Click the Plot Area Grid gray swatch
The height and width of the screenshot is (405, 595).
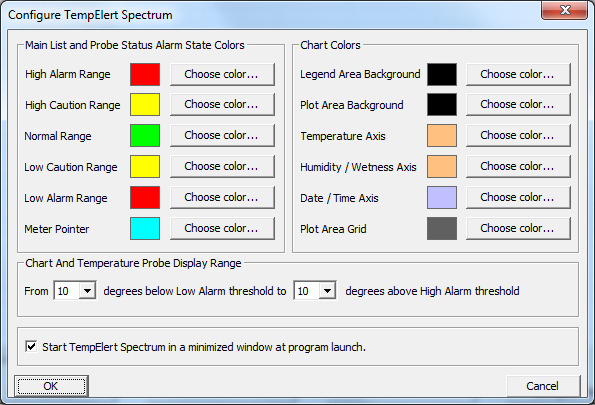coord(442,229)
